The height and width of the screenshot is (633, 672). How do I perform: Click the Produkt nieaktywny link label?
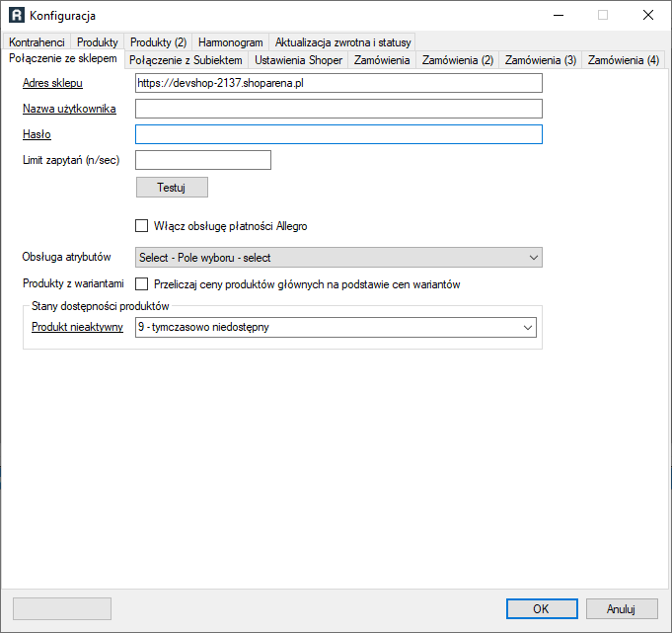[78, 327]
